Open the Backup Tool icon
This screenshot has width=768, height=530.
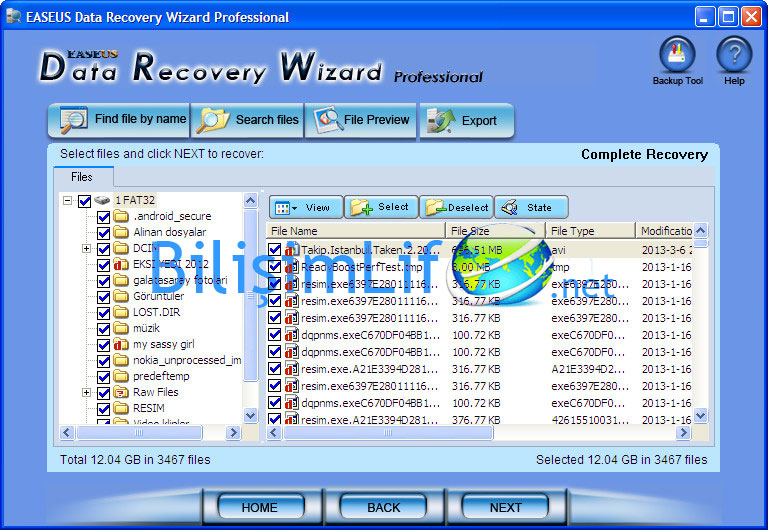[x=677, y=56]
